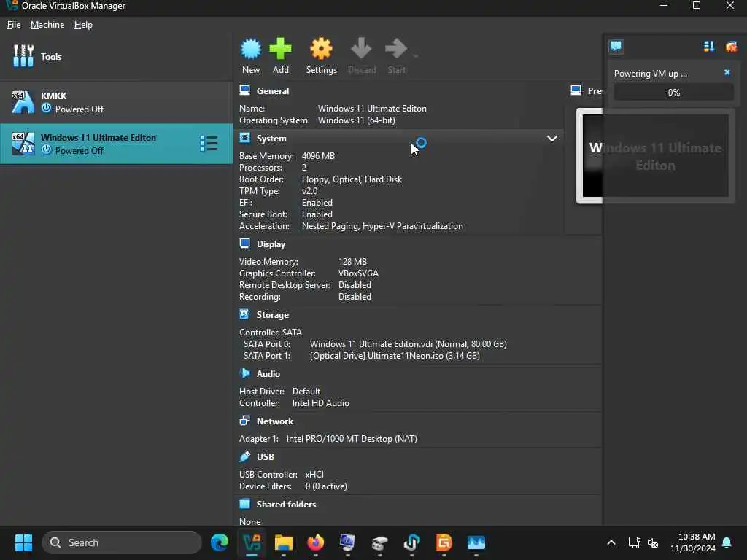
Task: Click the sort notifications arrows icon
Action: (708, 46)
